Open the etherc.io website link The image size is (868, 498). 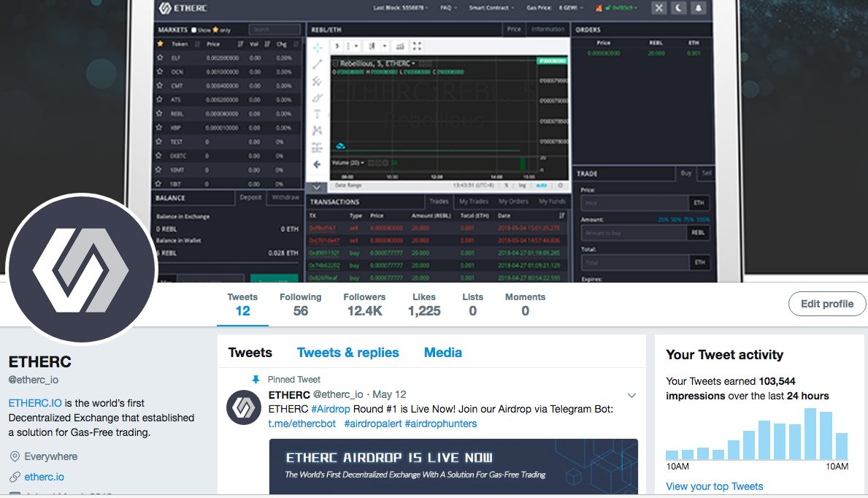(45, 477)
